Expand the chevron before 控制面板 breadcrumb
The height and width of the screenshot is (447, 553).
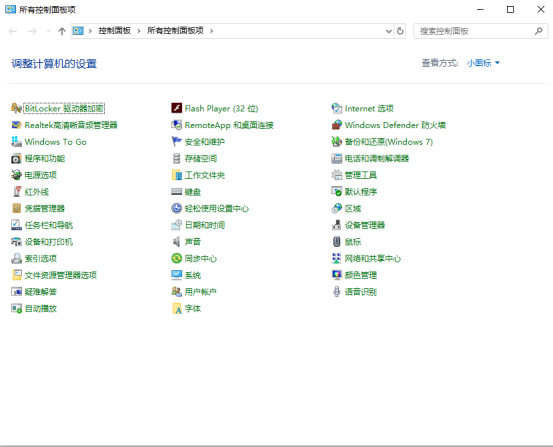pyautogui.click(x=90, y=31)
